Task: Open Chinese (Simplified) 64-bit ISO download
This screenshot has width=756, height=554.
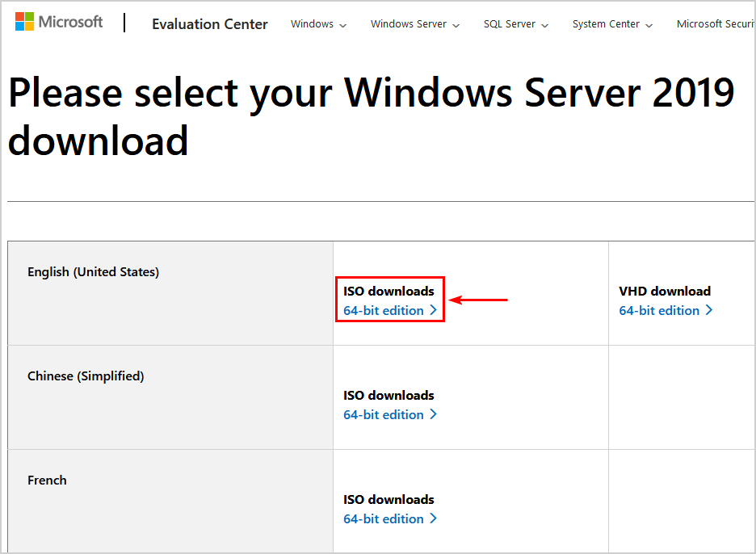Action: (389, 414)
